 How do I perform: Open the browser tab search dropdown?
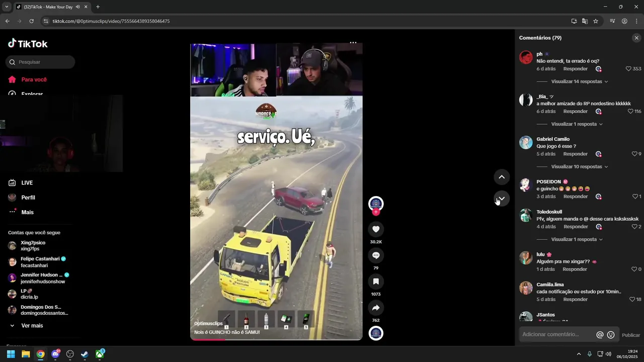pos(7,7)
